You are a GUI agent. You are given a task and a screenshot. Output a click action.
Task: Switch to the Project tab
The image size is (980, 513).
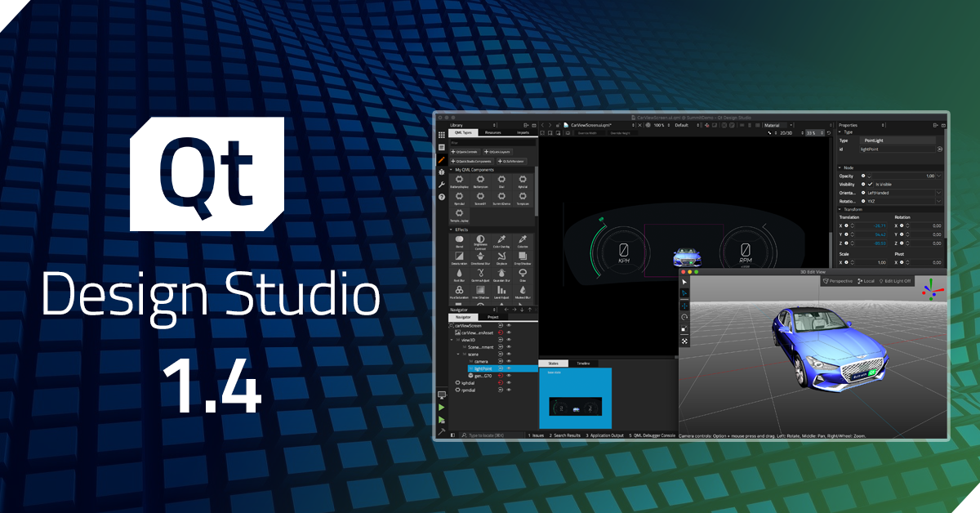pos(493,317)
